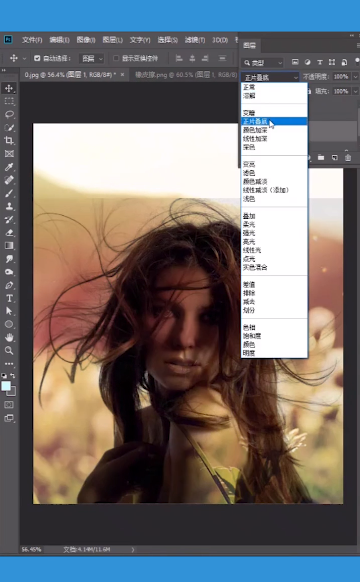360x582 pixels.
Task: Select the Rectangular Marquee tool
Action: point(9,101)
